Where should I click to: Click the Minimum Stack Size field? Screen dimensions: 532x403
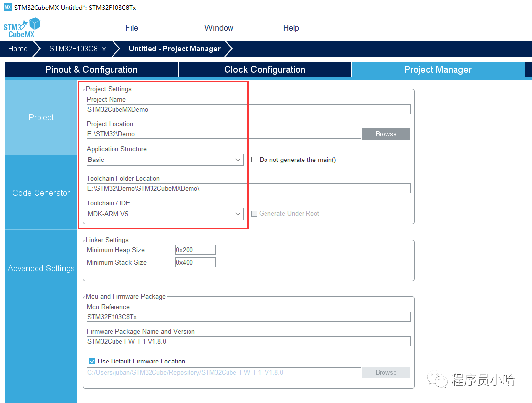[x=195, y=262]
